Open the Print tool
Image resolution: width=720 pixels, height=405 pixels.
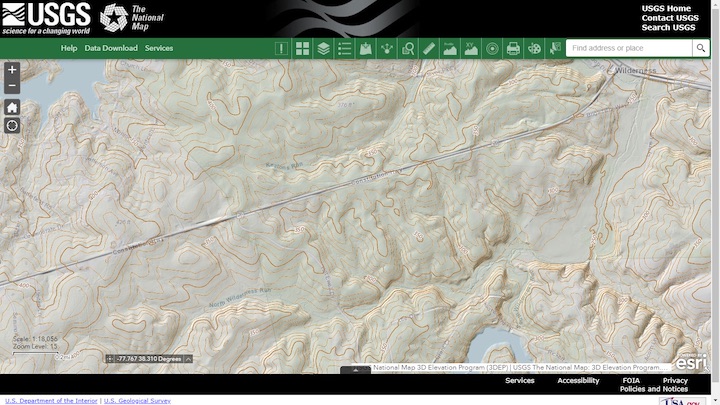click(x=512, y=48)
